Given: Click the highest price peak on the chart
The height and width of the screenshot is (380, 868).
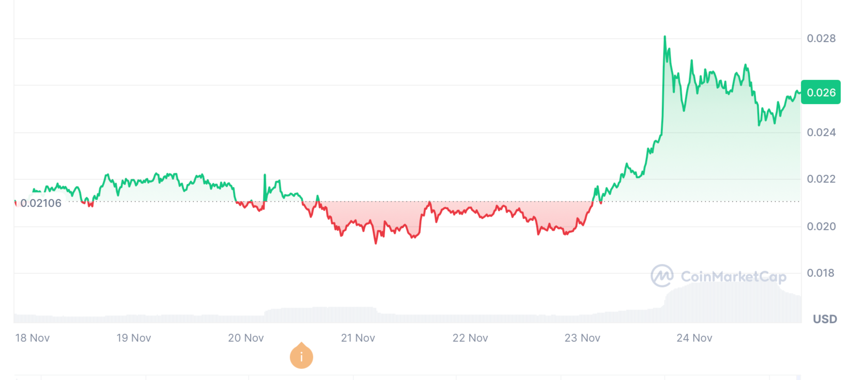Looking at the screenshot, I should [665, 37].
